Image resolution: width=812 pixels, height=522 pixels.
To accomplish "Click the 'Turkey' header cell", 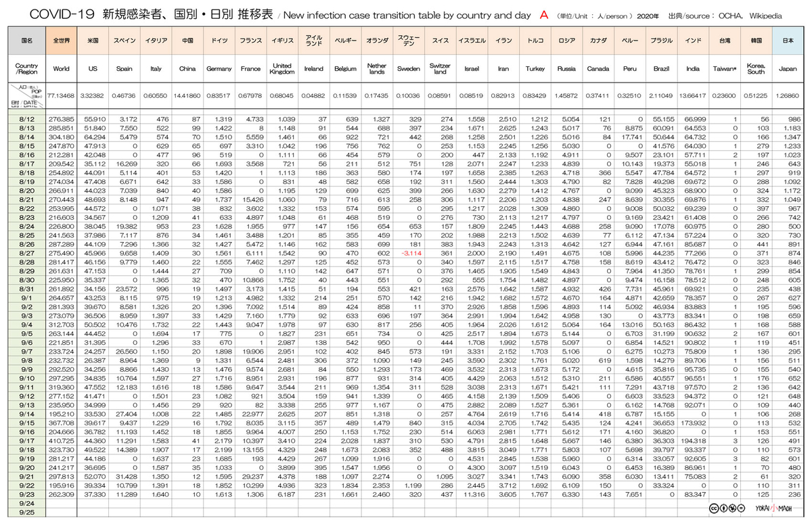I will 535,69.
